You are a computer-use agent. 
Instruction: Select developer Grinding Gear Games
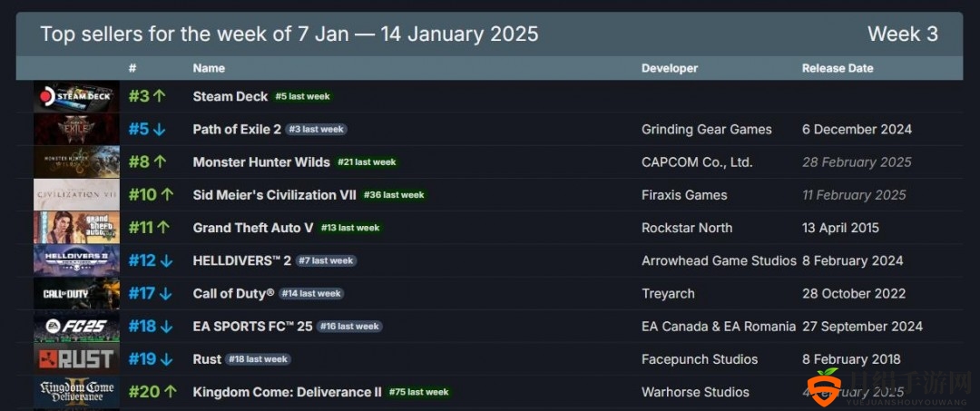pyautogui.click(x=706, y=130)
